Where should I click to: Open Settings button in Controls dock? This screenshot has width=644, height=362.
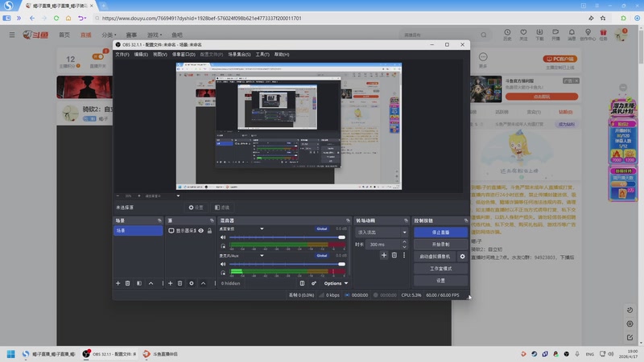440,280
